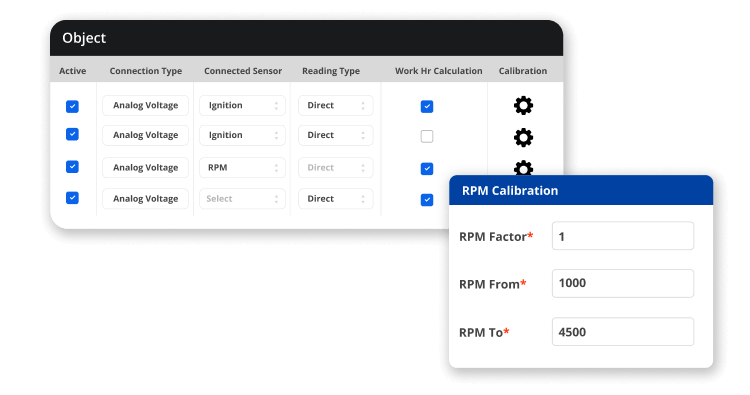Click the RPM From label
Viewport: 750px width, 395px height.
point(493,284)
